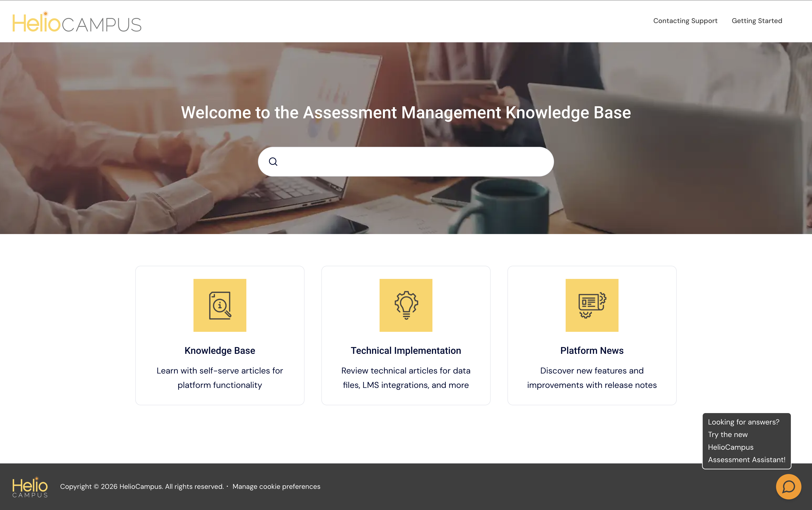Click the LMS integrations description text
The image size is (812, 510).
coord(406,378)
